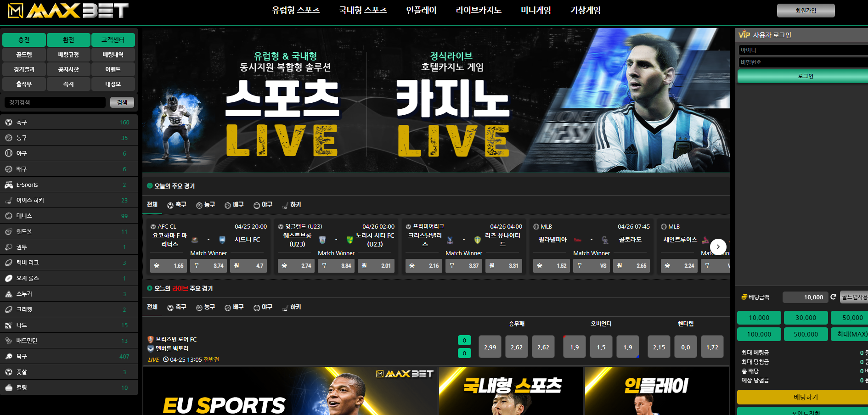
Task: Click the 환전 withdrawal button
Action: pos(68,40)
